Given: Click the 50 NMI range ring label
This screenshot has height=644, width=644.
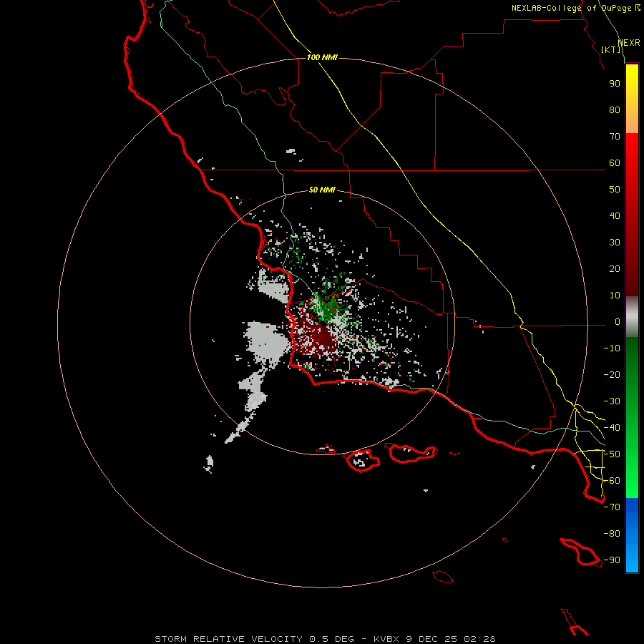Looking at the screenshot, I should tap(323, 190).
